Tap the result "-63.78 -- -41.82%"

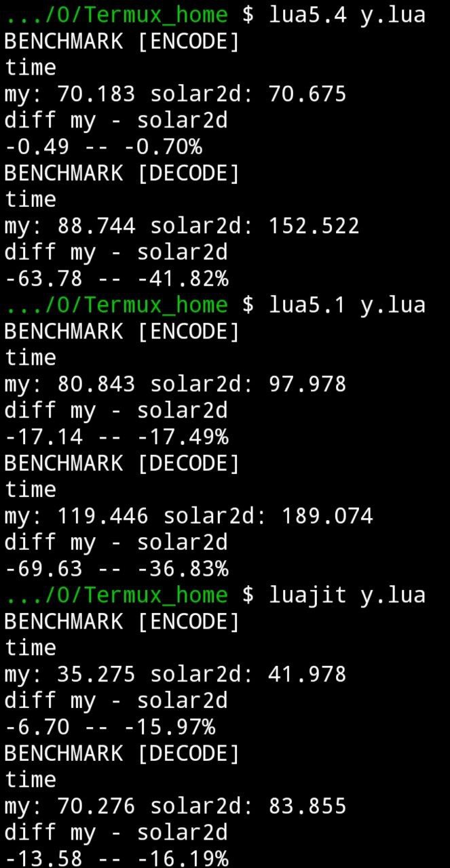(117, 279)
